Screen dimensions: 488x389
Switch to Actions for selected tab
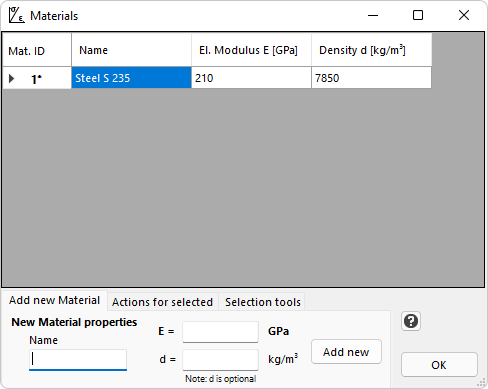coord(162,302)
